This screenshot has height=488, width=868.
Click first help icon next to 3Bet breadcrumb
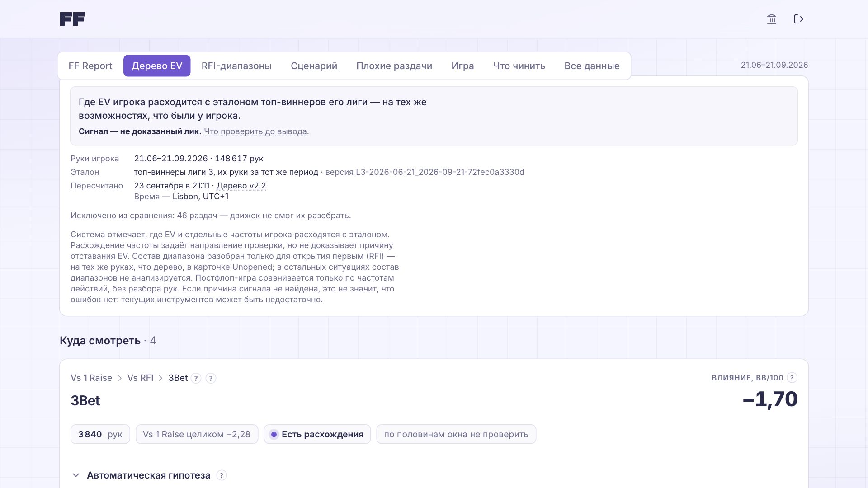[196, 378]
